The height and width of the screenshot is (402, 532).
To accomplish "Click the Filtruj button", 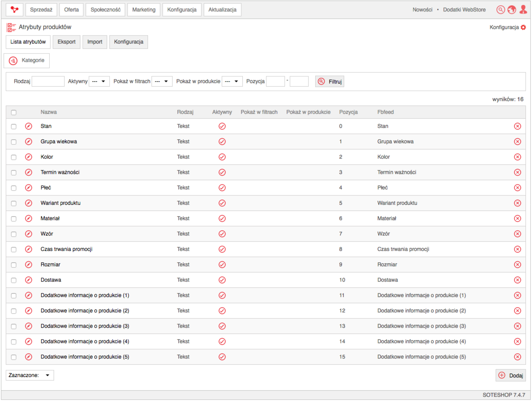I will (x=330, y=81).
